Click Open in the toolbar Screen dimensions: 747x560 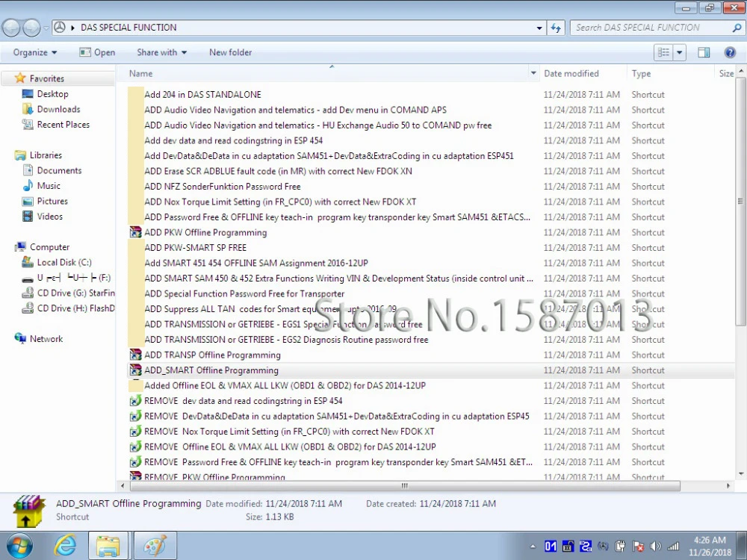97,52
